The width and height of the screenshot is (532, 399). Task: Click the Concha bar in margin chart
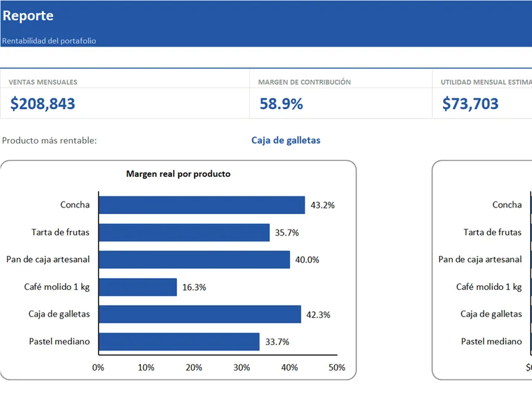(x=202, y=205)
